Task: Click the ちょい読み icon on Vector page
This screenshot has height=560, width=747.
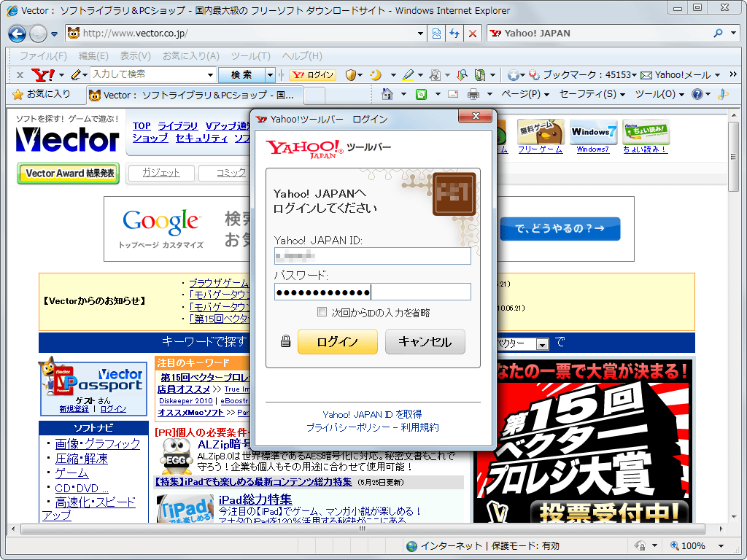Action: click(646, 133)
